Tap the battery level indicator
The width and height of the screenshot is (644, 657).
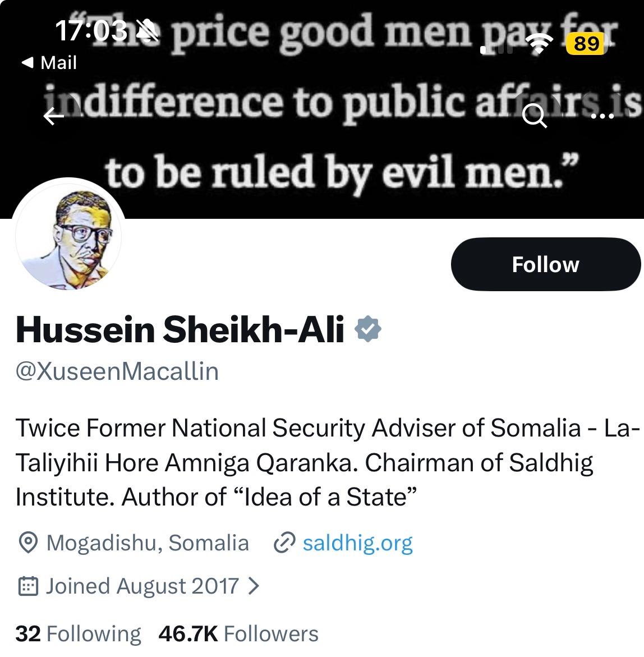click(x=586, y=43)
